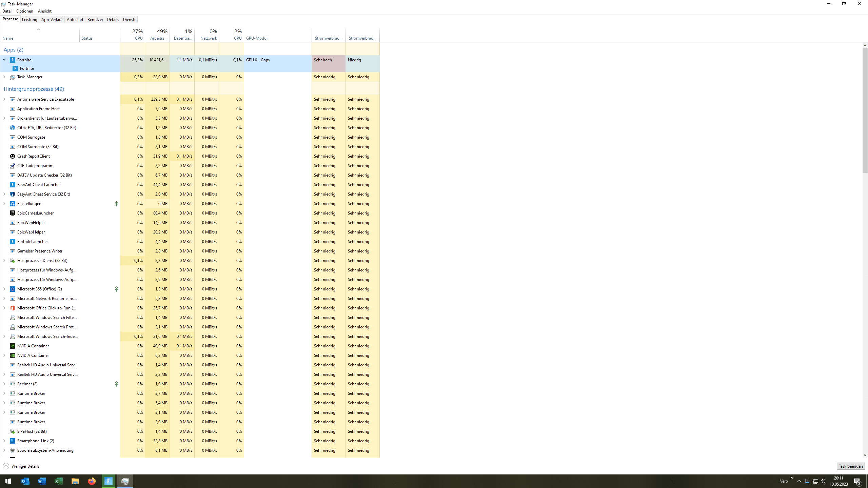Click the Citrix FTA URL Redirector icon
868x488 pixels.
[x=13, y=128]
